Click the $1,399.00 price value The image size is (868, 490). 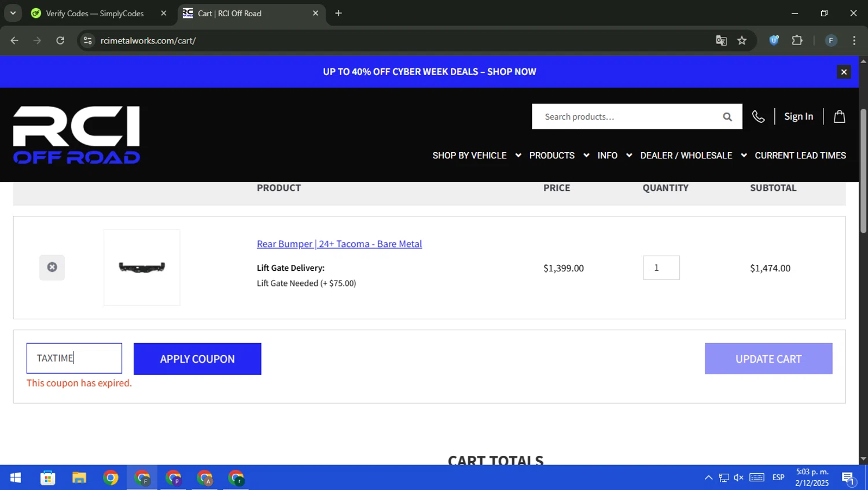click(564, 268)
